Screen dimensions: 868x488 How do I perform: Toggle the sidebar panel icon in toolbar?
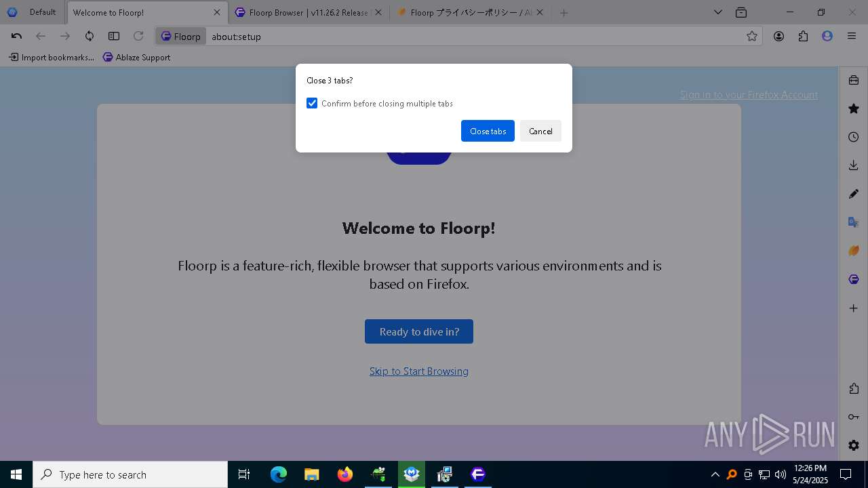point(114,37)
